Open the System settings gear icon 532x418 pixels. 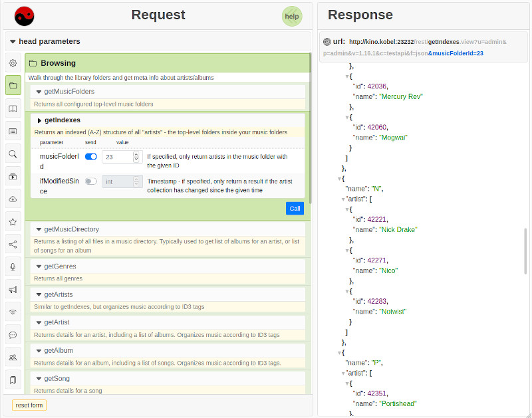click(12, 62)
